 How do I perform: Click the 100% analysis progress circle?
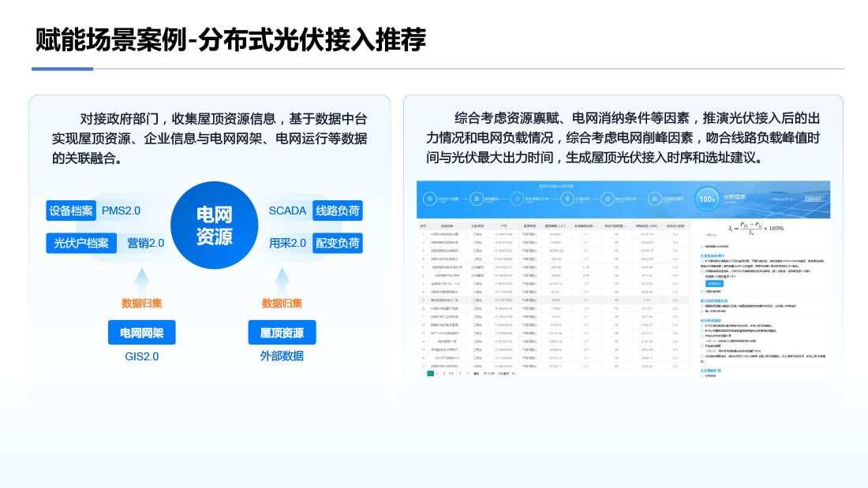(x=708, y=199)
